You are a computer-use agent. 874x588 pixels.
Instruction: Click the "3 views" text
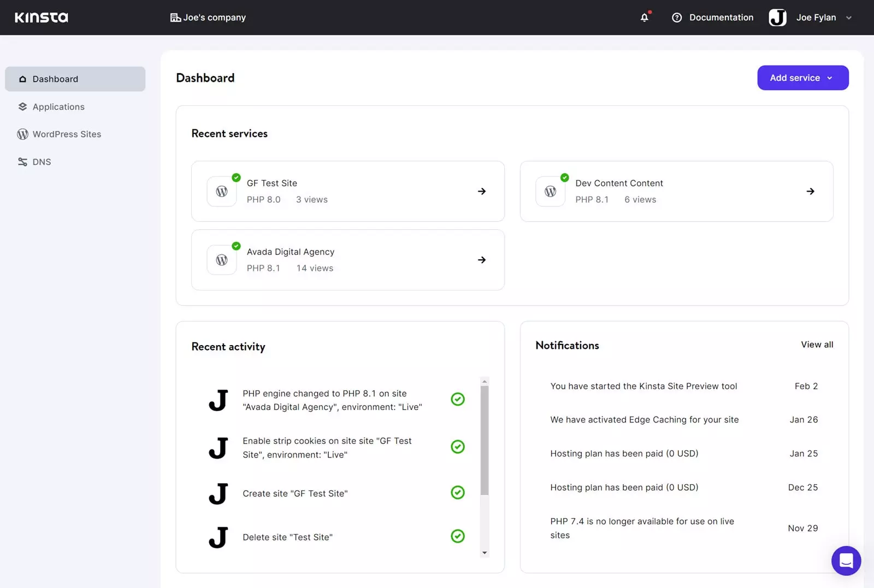click(x=312, y=200)
